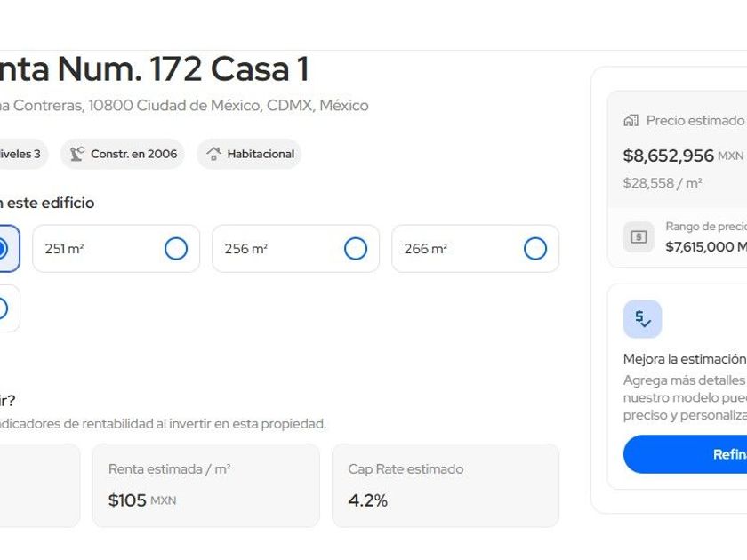Pick the 266 m² radio option

coord(535,249)
